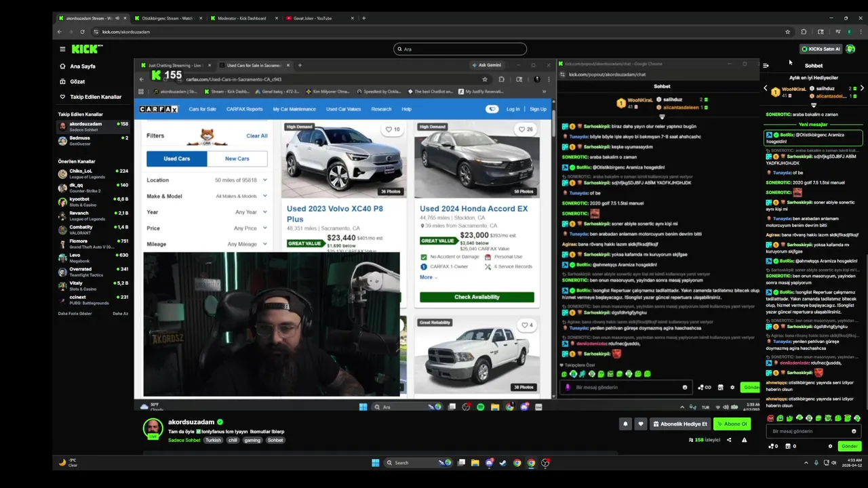Open Steam from the Windows taskbar
The width and height of the screenshot is (868, 488).
pos(502,463)
